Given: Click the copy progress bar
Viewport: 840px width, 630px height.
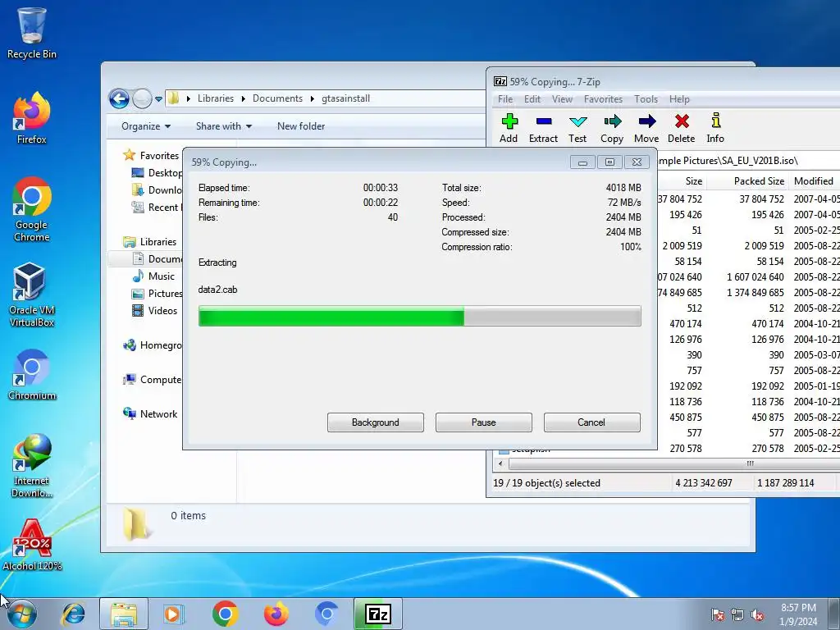Looking at the screenshot, I should pos(419,316).
